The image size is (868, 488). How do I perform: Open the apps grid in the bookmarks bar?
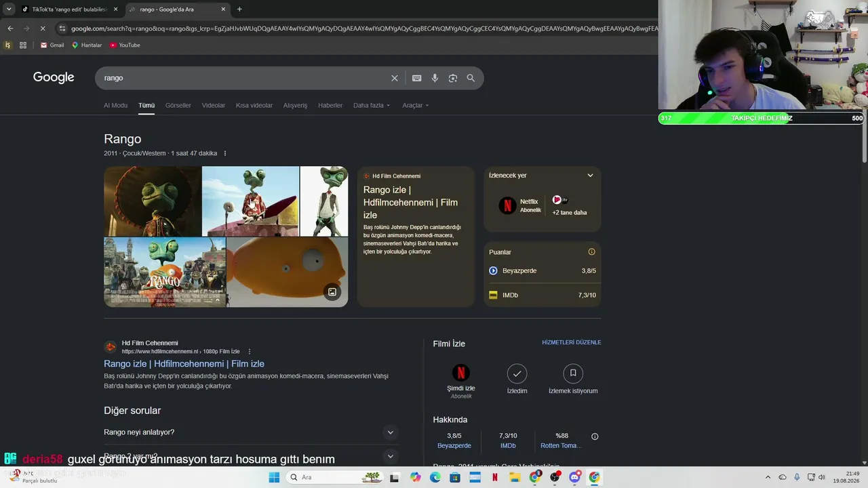click(x=23, y=45)
